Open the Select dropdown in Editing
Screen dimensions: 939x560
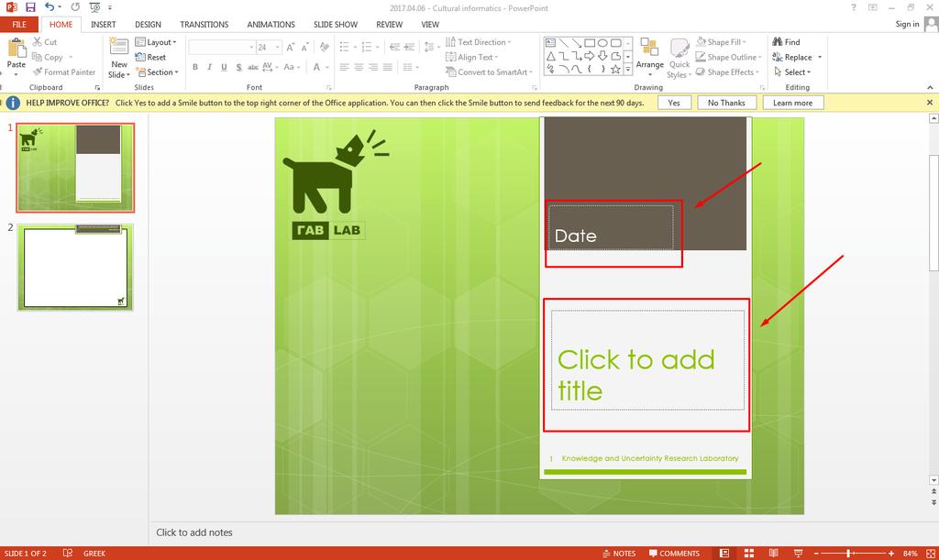[x=791, y=71]
